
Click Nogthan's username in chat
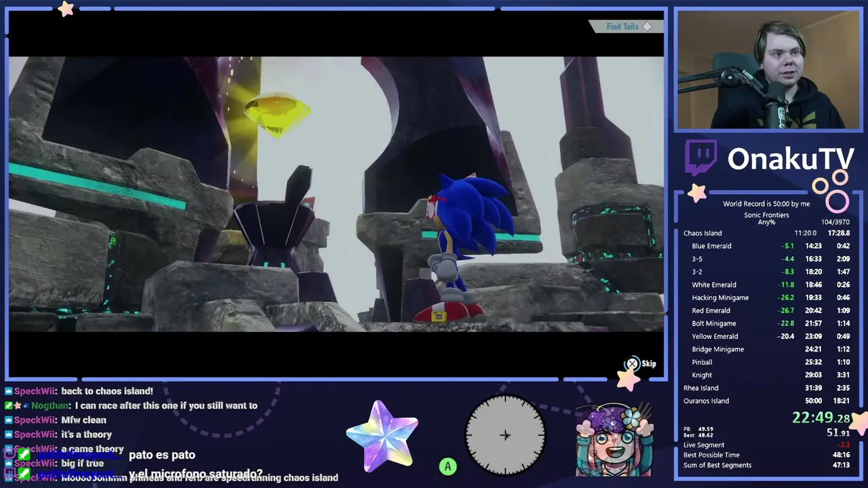point(50,405)
